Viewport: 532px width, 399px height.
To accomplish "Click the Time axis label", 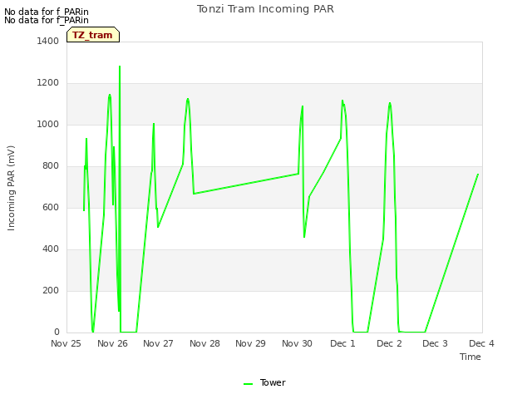I will [x=470, y=357].
